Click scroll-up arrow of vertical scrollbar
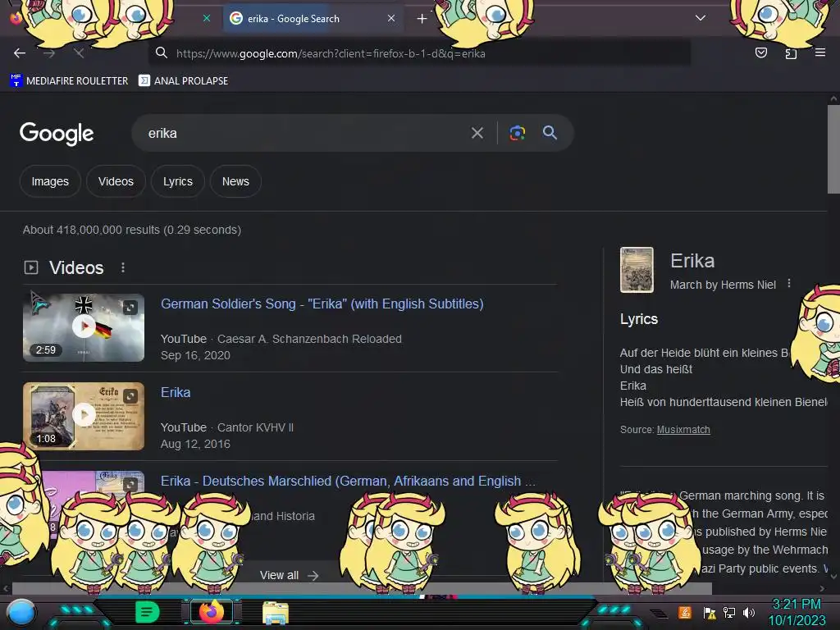The height and width of the screenshot is (630, 840). (x=833, y=98)
